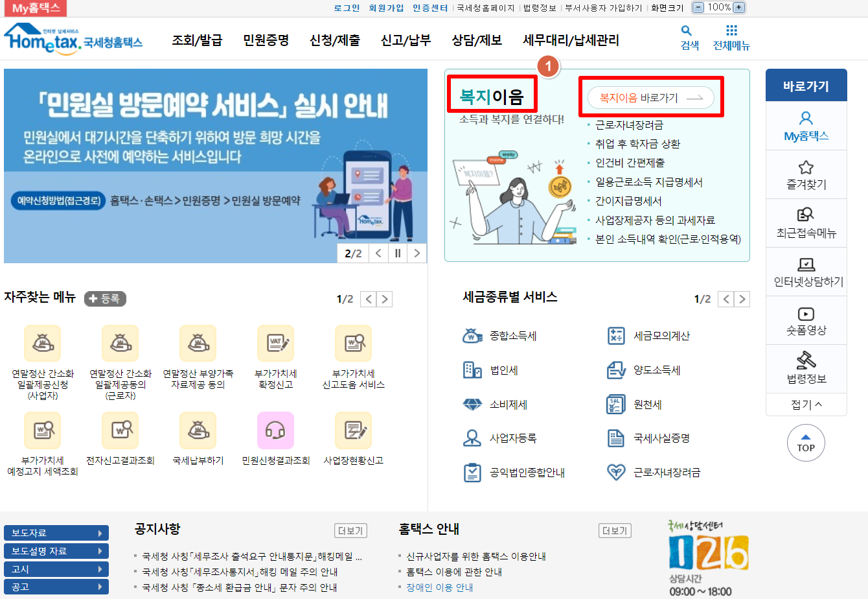Click the My홈택스 tab at top left
Viewport: 868px width, 599px height.
pyautogui.click(x=36, y=8)
